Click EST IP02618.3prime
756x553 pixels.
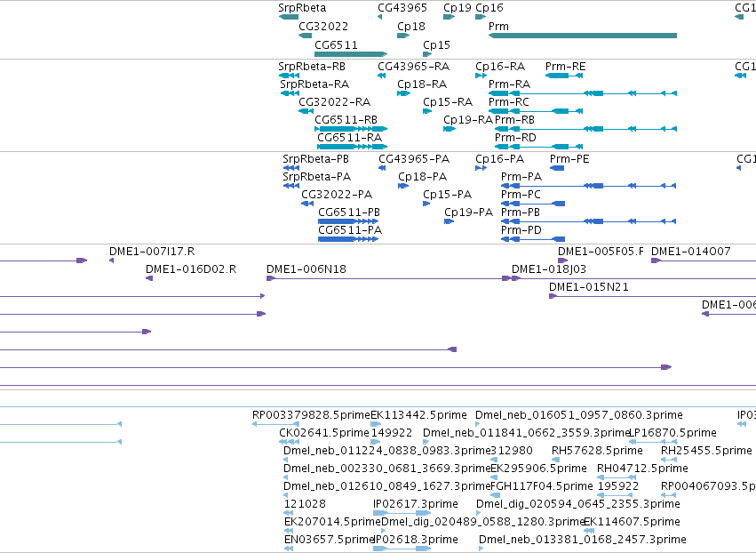[416, 540]
